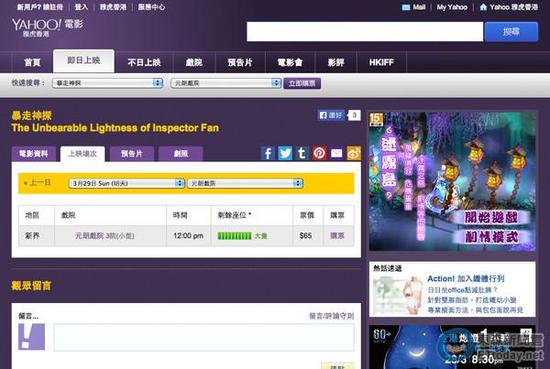The width and height of the screenshot is (550, 369).
Task: Open the HKIFF navigation tab
Action: [x=381, y=62]
